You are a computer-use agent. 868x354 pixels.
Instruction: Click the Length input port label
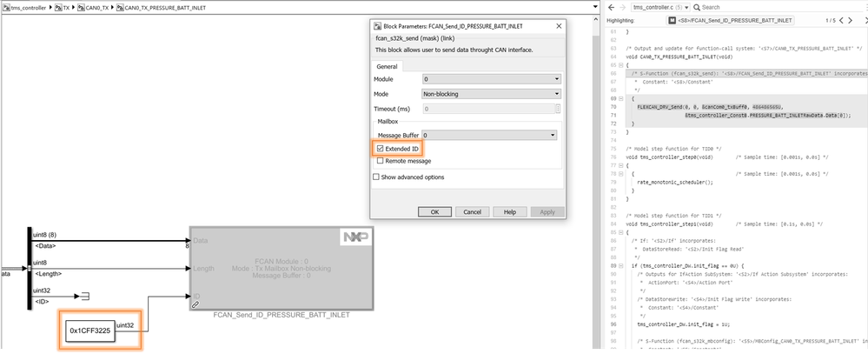pyautogui.click(x=203, y=269)
